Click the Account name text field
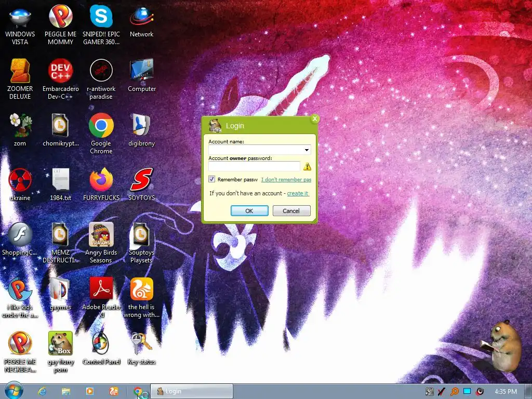Screen dimensions: 532x399 [256, 150]
